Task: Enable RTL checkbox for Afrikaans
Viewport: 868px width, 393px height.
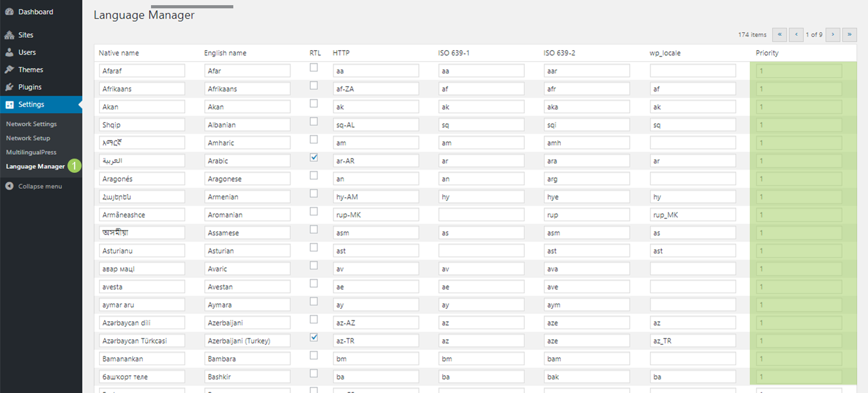Action: pyautogui.click(x=314, y=85)
